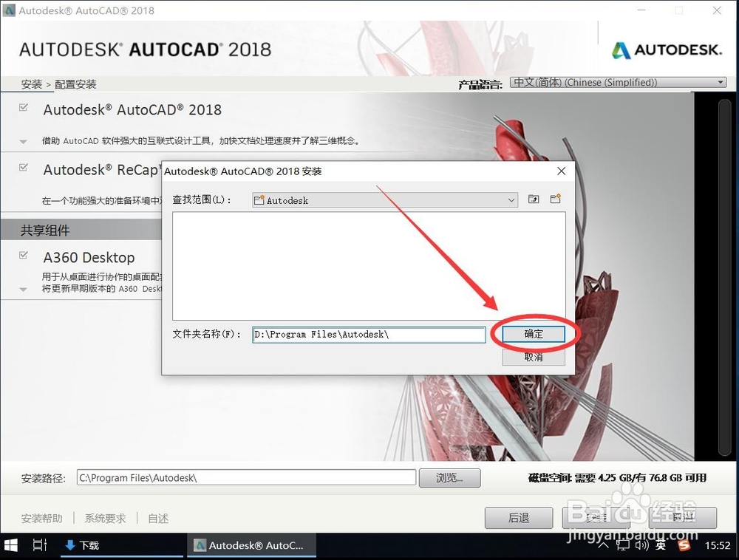739x560 pixels.
Task: Expand the A360 Desktop details chevron
Action: click(x=24, y=289)
